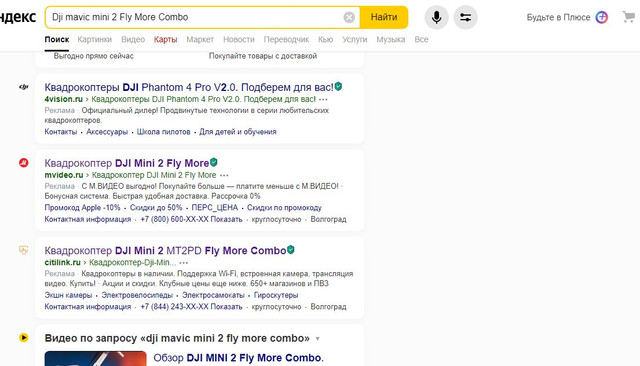640x366 pixels.
Task: Click the red M.Video favicon
Action: pyautogui.click(x=24, y=163)
